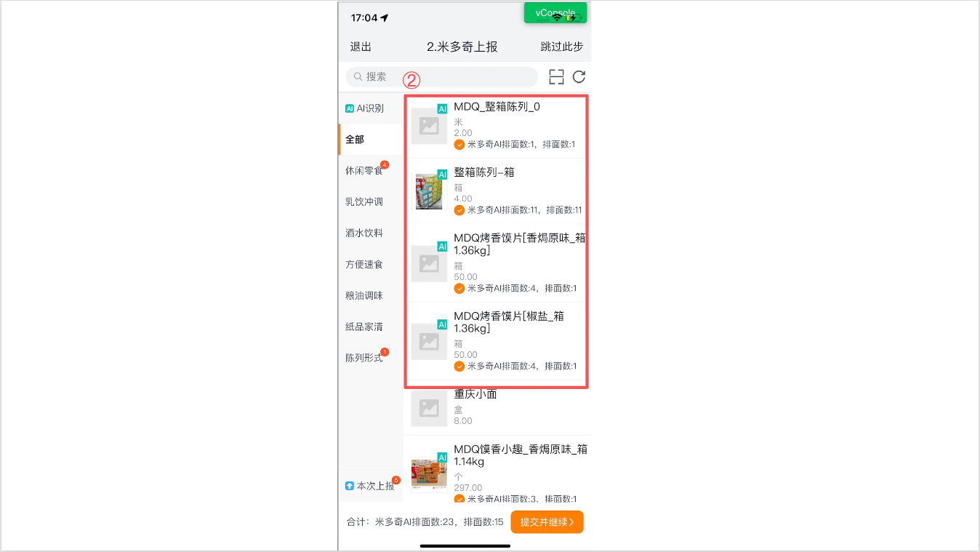980x552 pixels.
Task: Open the 酒水饮料 category
Action: pyautogui.click(x=370, y=233)
